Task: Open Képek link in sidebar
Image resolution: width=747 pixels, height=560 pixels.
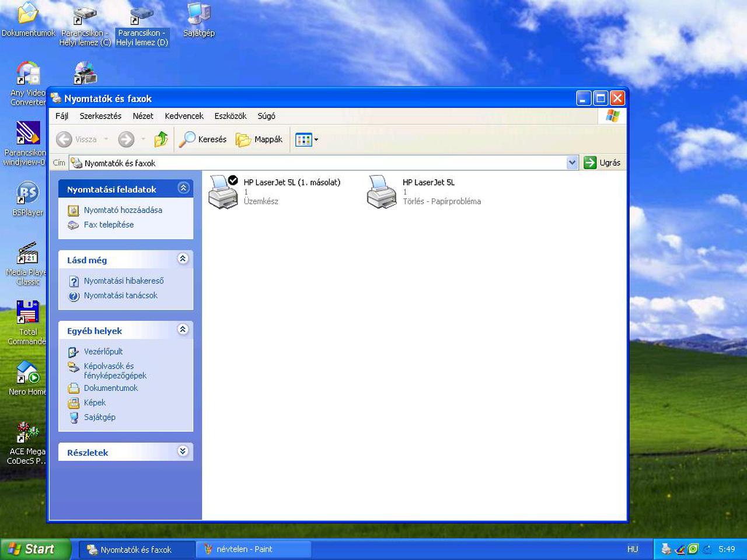Action: click(x=95, y=402)
